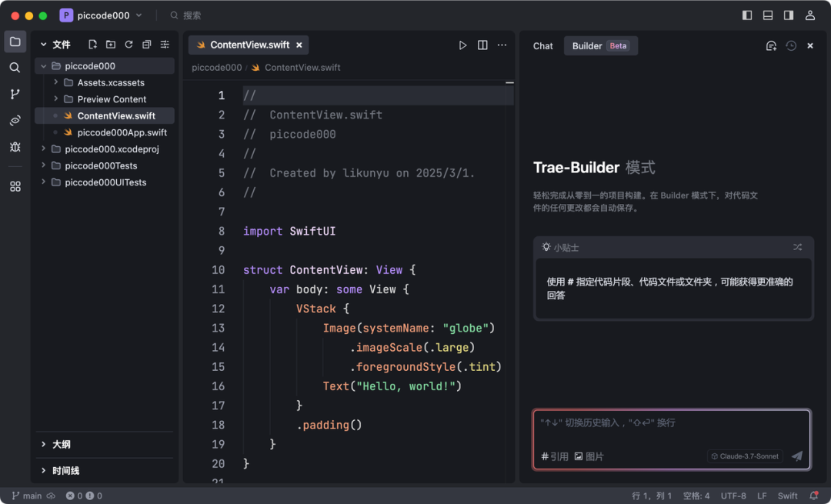Click the UTF-8 encoding indicator
This screenshot has height=504, width=831.
pyautogui.click(x=733, y=496)
